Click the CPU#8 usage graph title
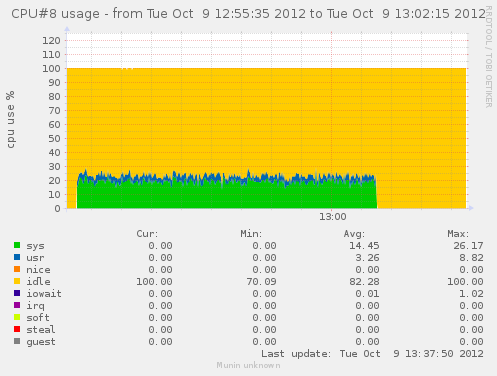Screen dimensions: 497x376 [x=248, y=14]
